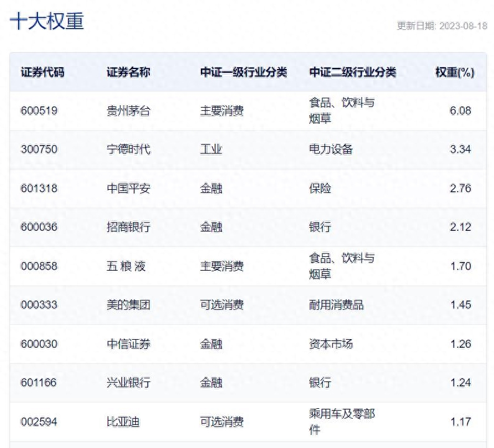Select security name 五粮液
This screenshot has width=494, height=448.
click(x=126, y=266)
